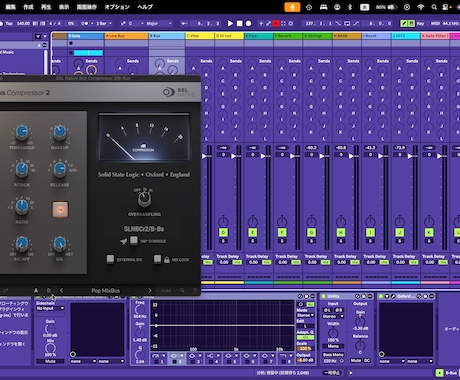Screen dimensions: 460x380
Task: Click the Stop button in transport
Action: tap(239, 23)
